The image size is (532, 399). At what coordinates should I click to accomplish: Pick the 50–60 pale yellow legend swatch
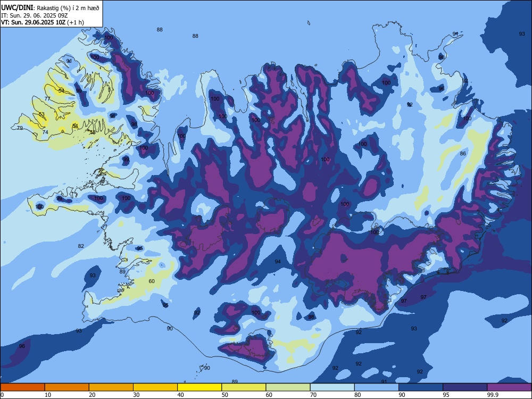[244, 387]
